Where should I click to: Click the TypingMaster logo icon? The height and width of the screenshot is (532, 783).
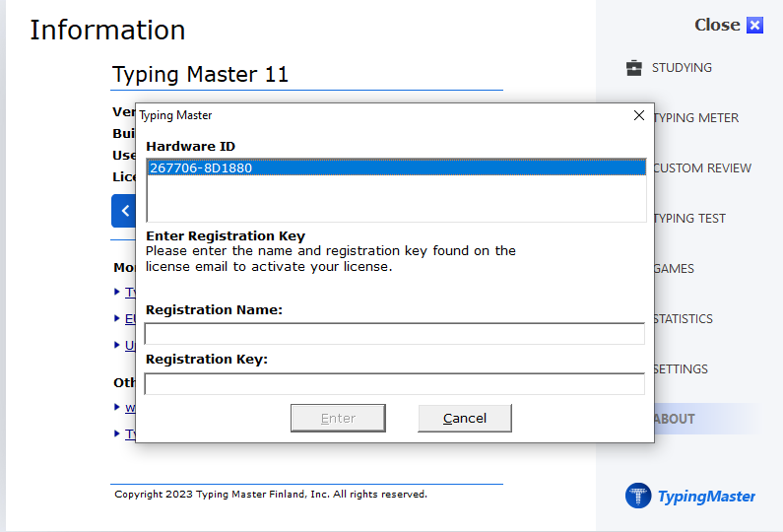638,496
